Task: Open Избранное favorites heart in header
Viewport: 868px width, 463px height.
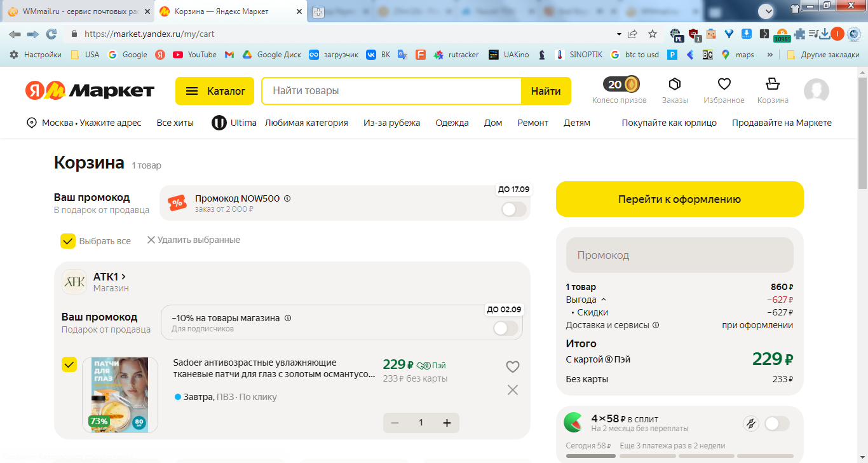Action: pos(724,84)
